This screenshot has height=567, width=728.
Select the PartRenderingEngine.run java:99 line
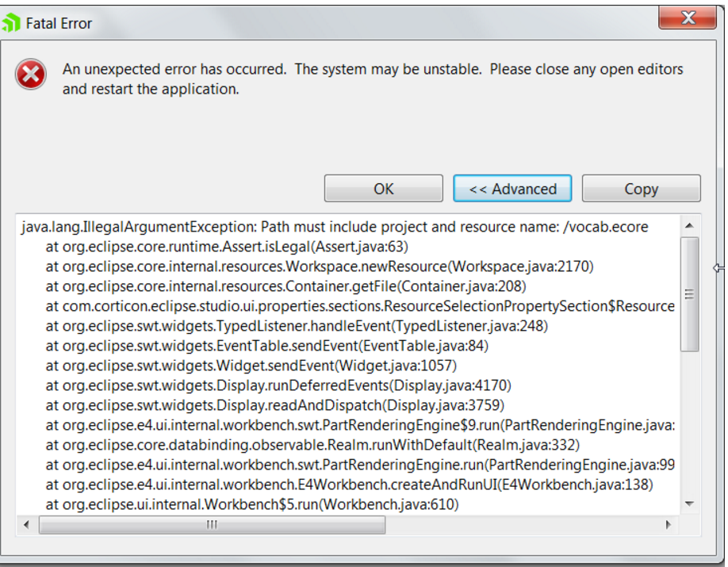[360, 465]
